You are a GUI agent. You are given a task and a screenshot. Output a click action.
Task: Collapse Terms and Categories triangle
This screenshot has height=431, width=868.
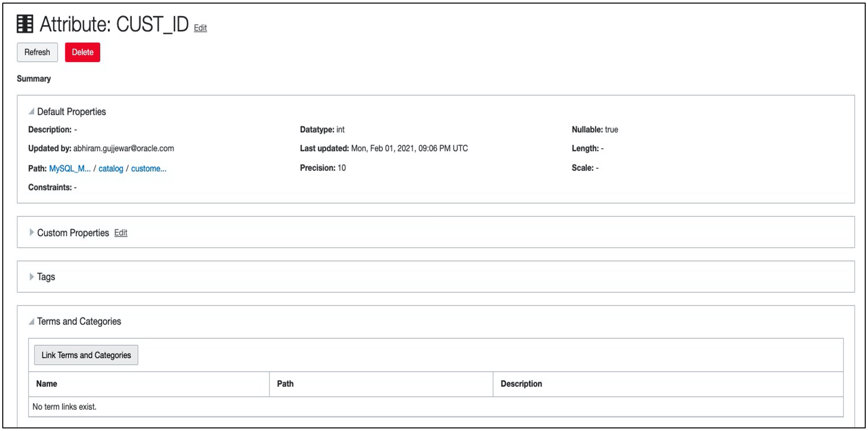click(31, 321)
